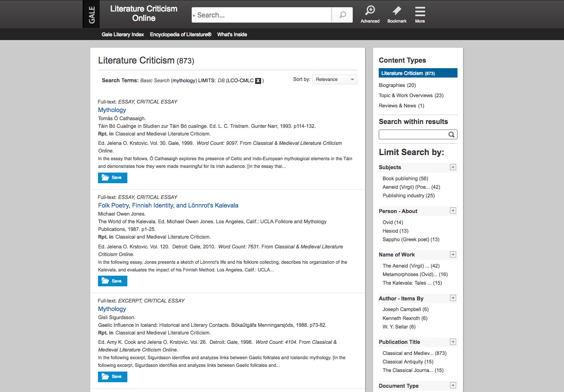Open the Sort by Relevance dropdown
Viewport: 564px width, 392px height.
pos(335,79)
